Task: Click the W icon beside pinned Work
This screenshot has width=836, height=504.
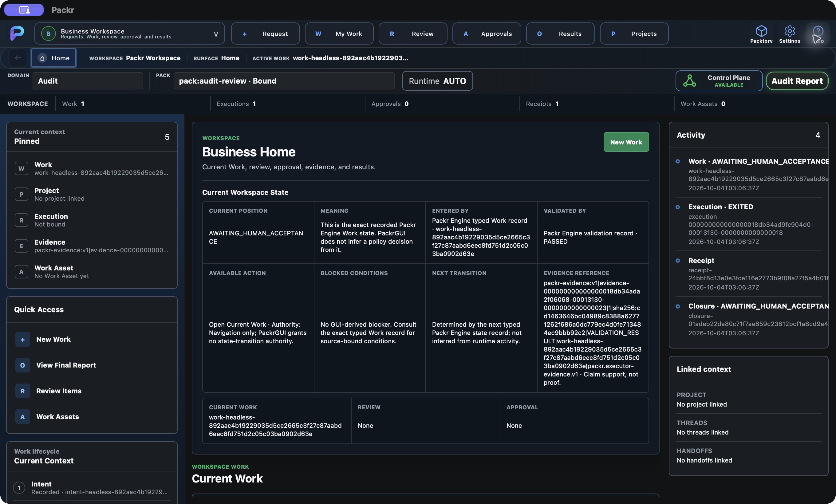Action: coord(22,169)
